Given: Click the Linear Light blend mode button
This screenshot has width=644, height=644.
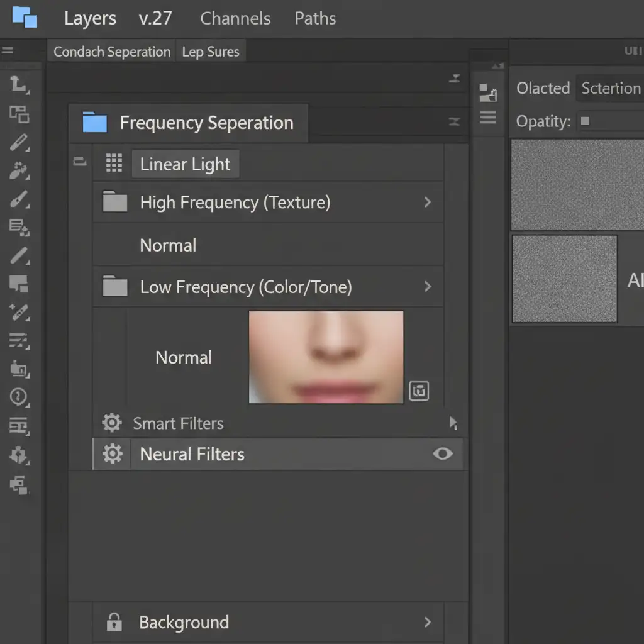Looking at the screenshot, I should [x=185, y=164].
